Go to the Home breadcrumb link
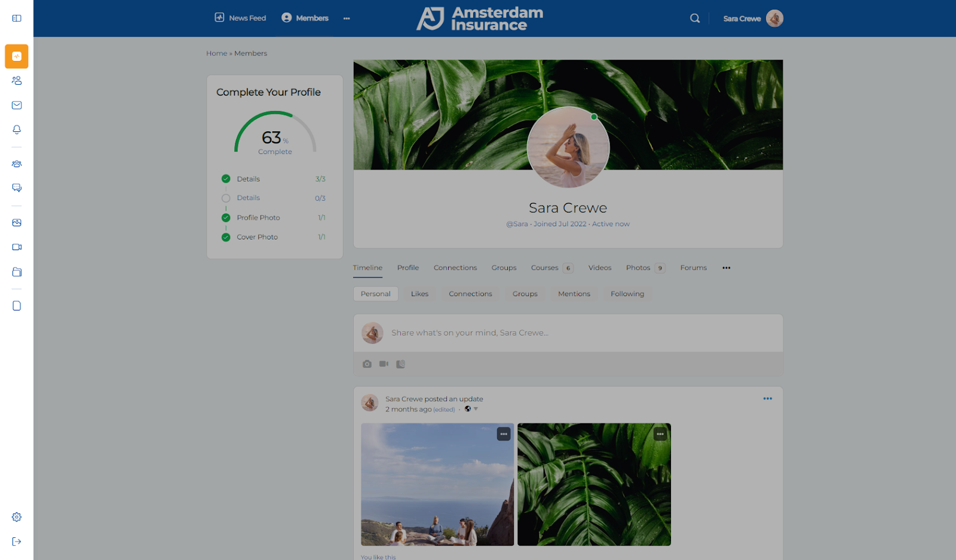Image resolution: width=956 pixels, height=560 pixels. [x=216, y=53]
